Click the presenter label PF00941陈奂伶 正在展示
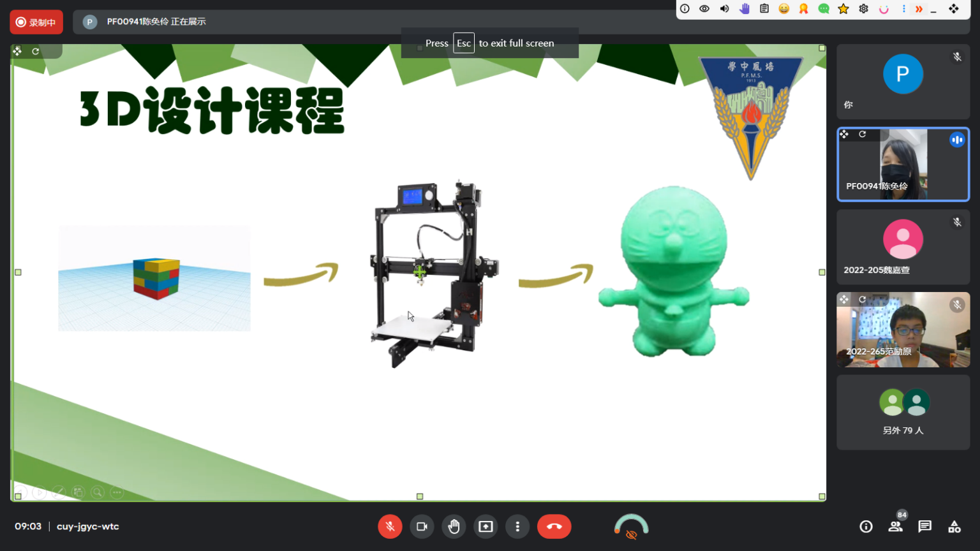The height and width of the screenshot is (551, 980). click(x=156, y=22)
